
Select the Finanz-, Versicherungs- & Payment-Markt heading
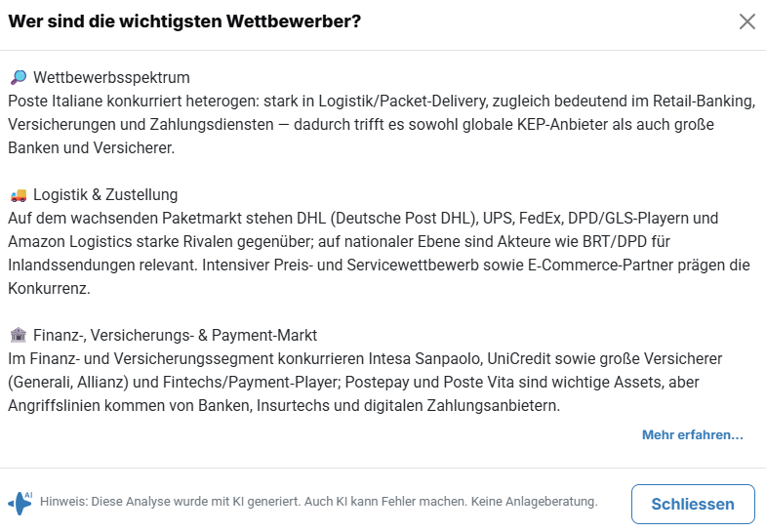(175, 335)
